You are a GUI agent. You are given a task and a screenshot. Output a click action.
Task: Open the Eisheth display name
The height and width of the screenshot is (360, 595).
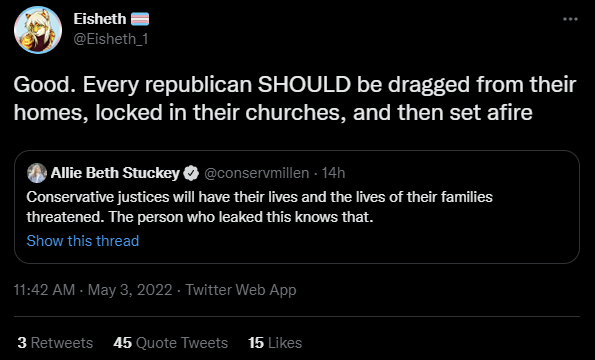click(100, 19)
